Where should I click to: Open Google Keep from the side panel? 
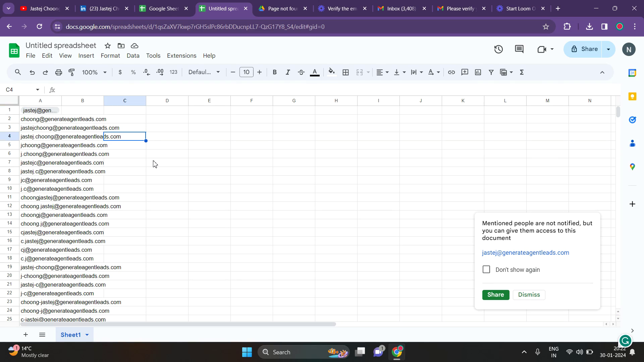(633, 96)
